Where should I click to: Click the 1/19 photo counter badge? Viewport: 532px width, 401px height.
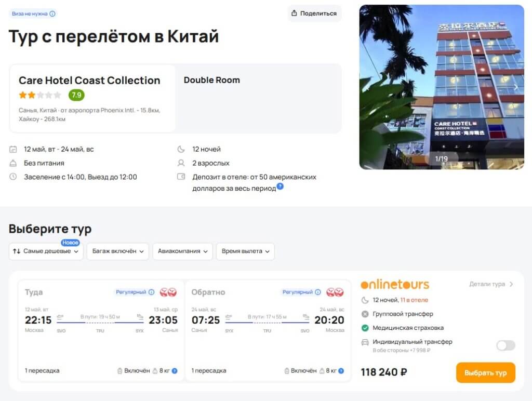click(442, 159)
